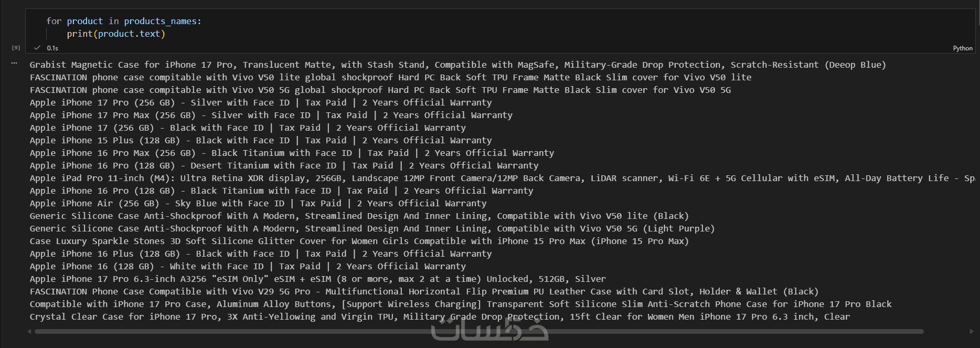Click the 'for' keyword in code cell
Image resolution: width=980 pixels, height=348 pixels.
(54, 22)
